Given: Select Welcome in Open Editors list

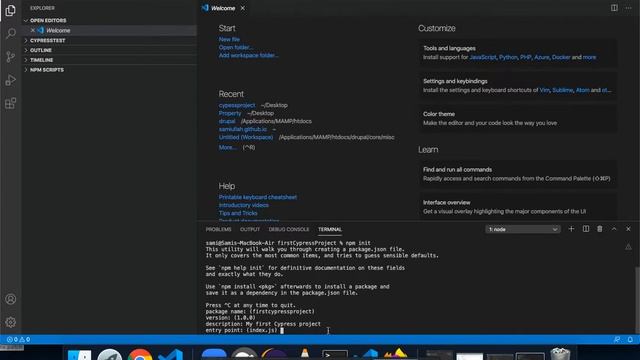Looking at the screenshot, I should [109, 30].
